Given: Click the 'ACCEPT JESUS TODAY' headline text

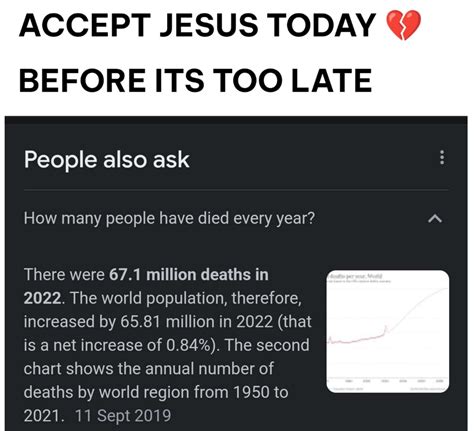Looking at the screenshot, I should point(197,25).
